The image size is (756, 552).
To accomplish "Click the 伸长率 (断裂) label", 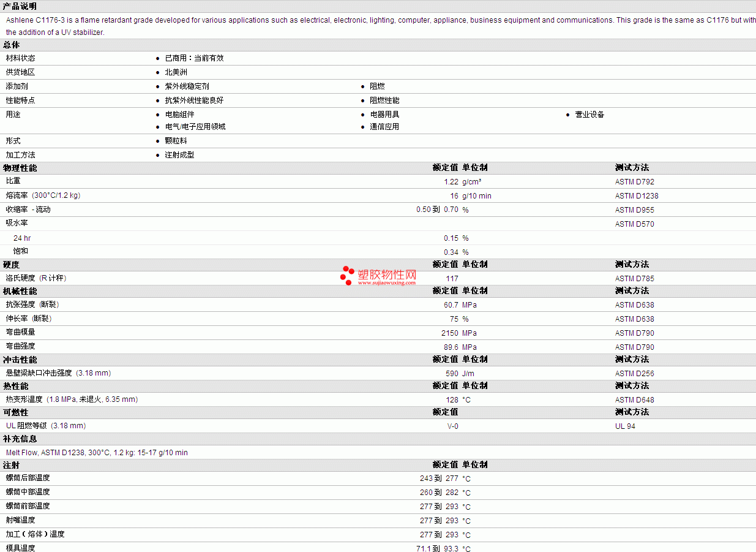I will [x=29, y=319].
